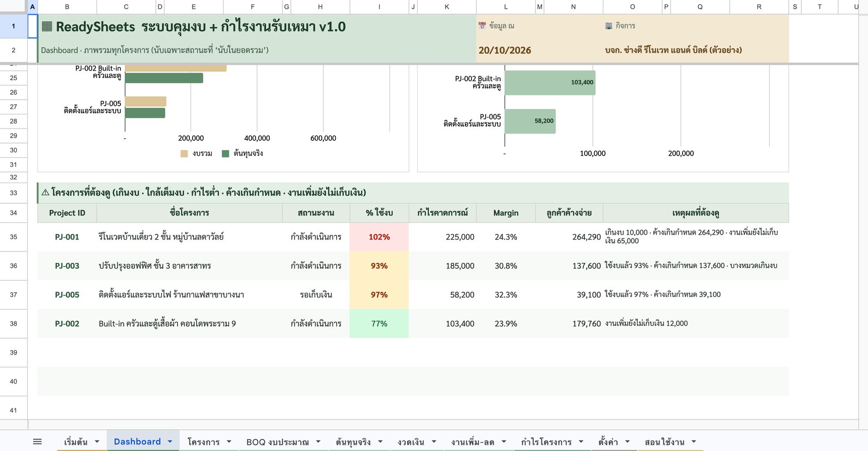This screenshot has height=451, width=868.
Task: Switch to the BOQ งบประมาณ sheet tab
Action: (278, 442)
